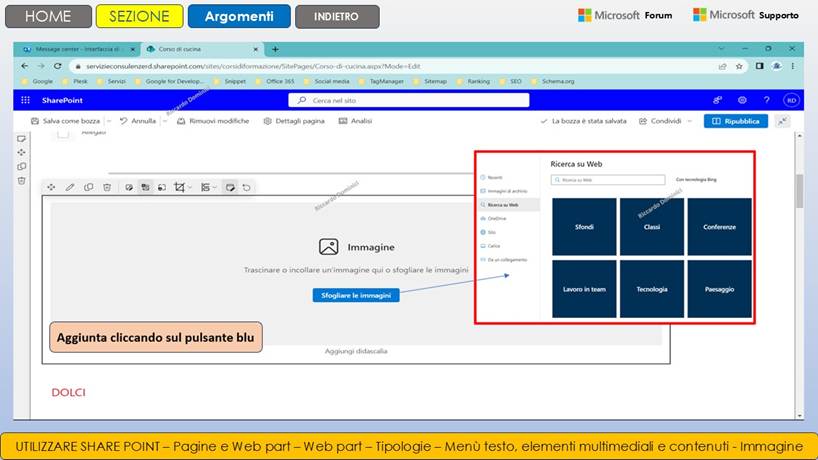Open the Microsoft Forum link
The height and width of the screenshot is (460, 818).
coord(625,15)
